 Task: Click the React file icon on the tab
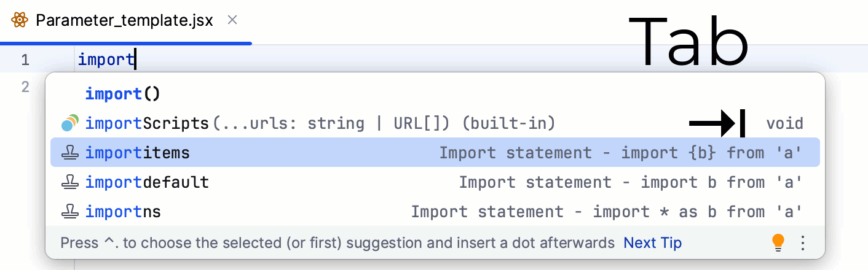[20, 20]
